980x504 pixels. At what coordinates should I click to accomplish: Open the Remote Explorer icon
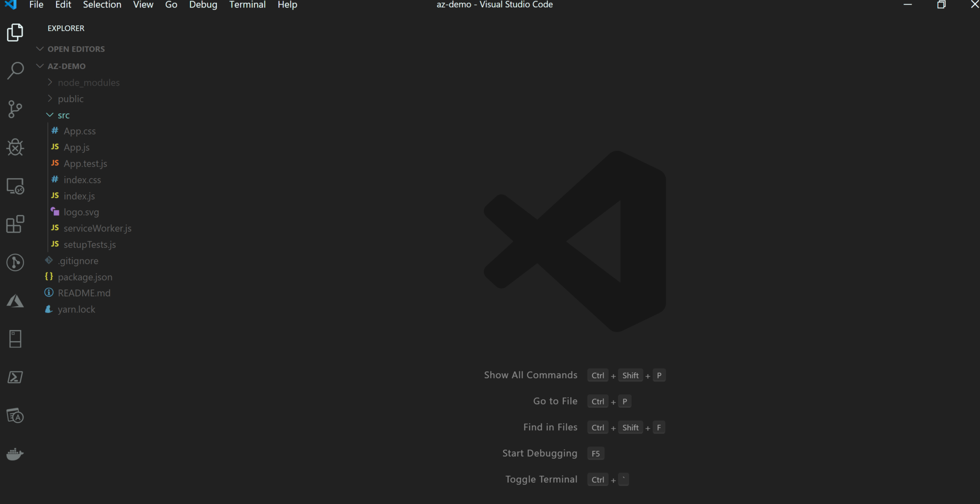(15, 186)
